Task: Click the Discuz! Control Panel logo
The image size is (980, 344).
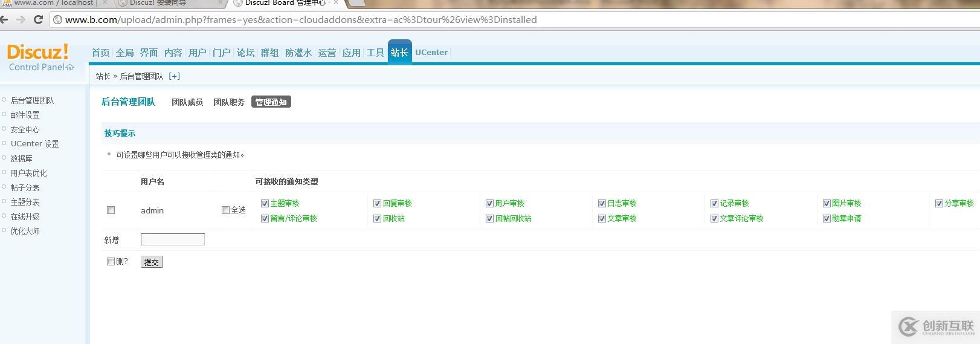Action: click(39, 57)
